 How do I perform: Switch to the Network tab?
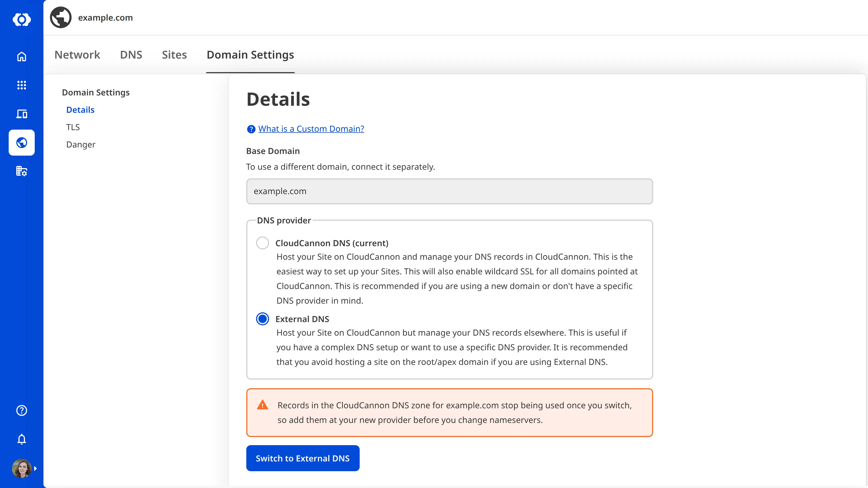point(77,54)
